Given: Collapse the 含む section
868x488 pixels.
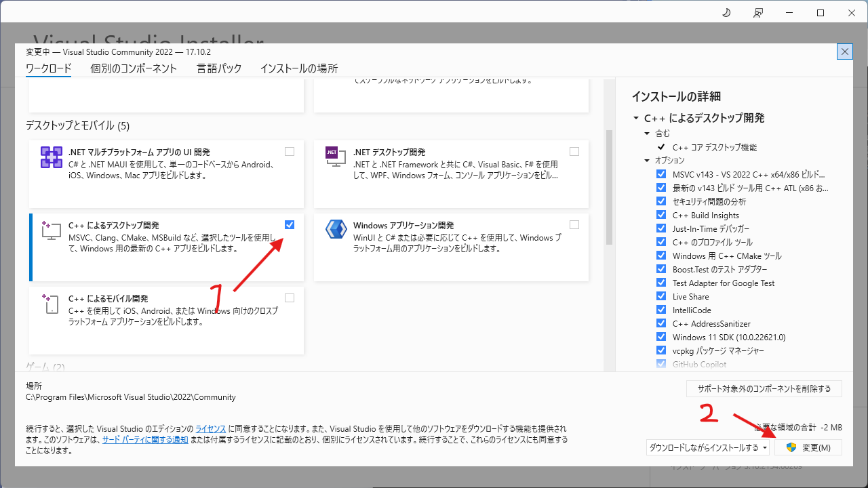Looking at the screenshot, I should click(x=647, y=134).
